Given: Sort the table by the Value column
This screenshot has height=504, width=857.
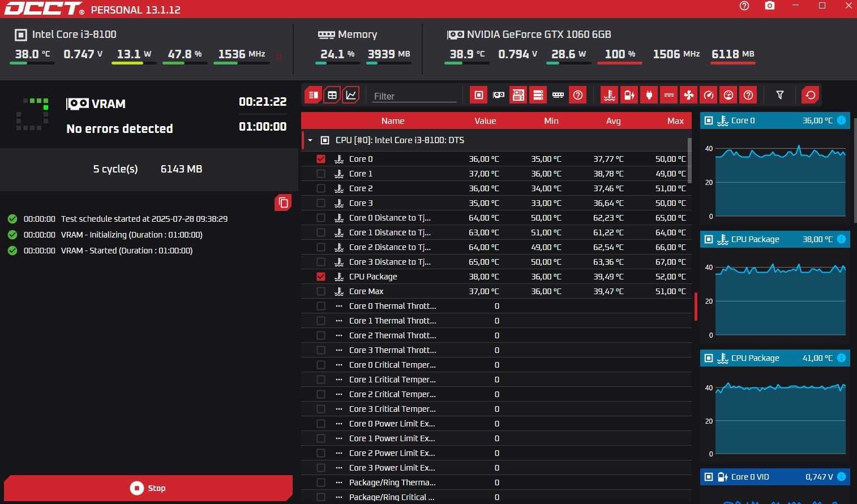Looking at the screenshot, I should point(485,120).
